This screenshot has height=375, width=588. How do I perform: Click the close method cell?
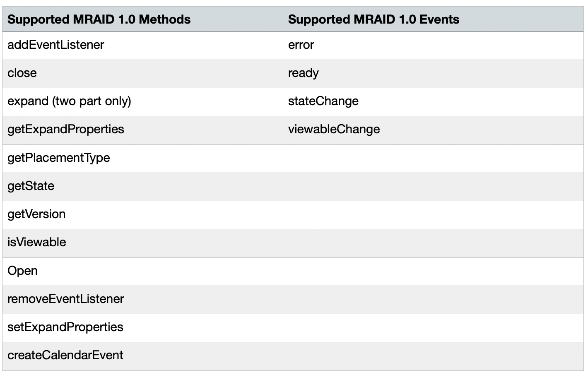pyautogui.click(x=22, y=73)
